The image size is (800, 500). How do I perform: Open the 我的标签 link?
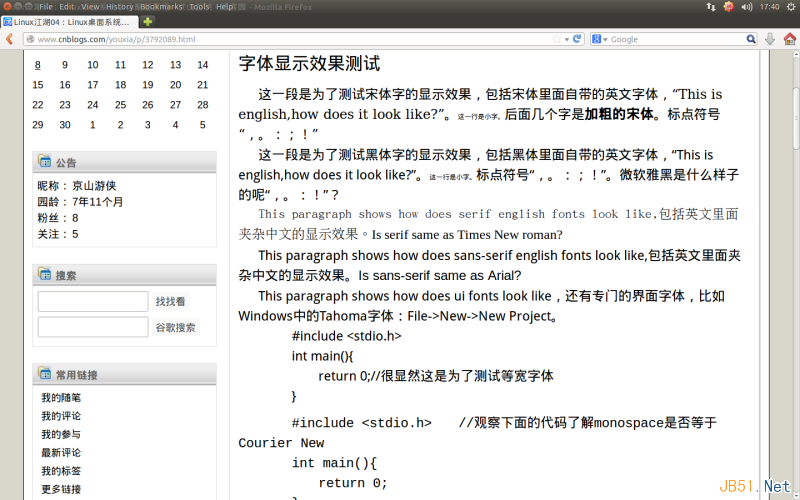[x=61, y=471]
